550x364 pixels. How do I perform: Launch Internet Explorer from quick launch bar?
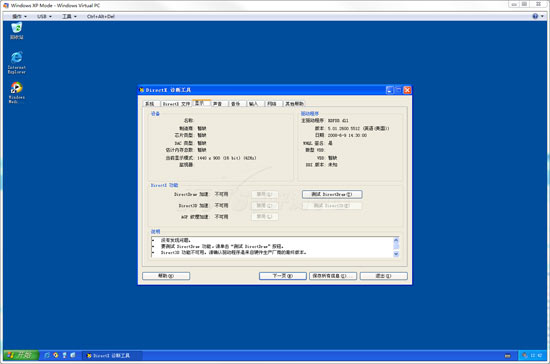click(47, 355)
